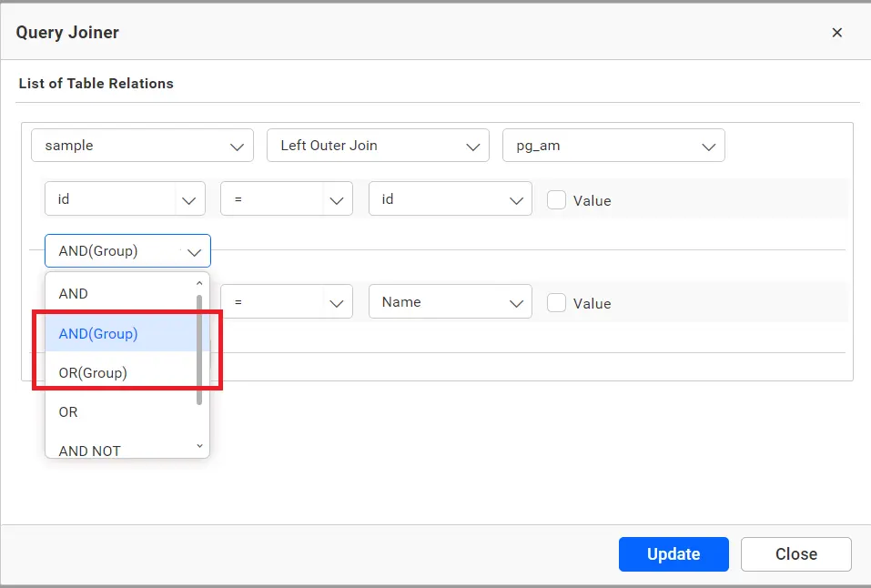
Task: Open the second equals operator dropdown
Action: [286, 302]
